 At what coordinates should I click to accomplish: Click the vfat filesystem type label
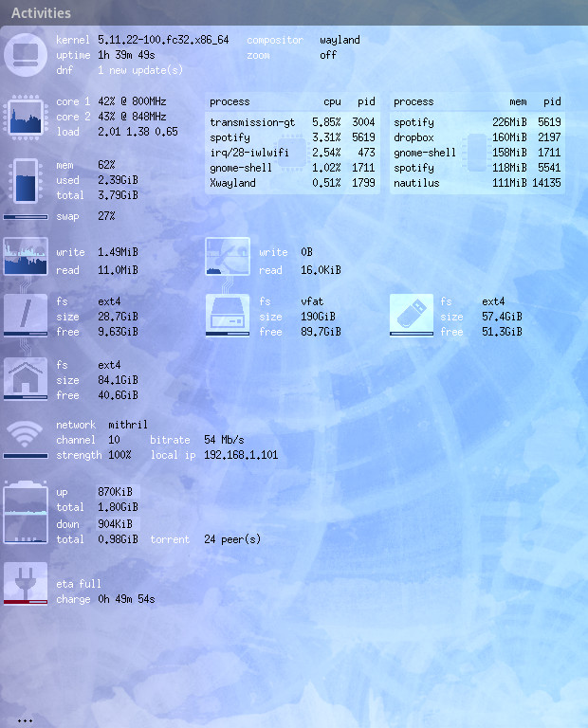[312, 301]
